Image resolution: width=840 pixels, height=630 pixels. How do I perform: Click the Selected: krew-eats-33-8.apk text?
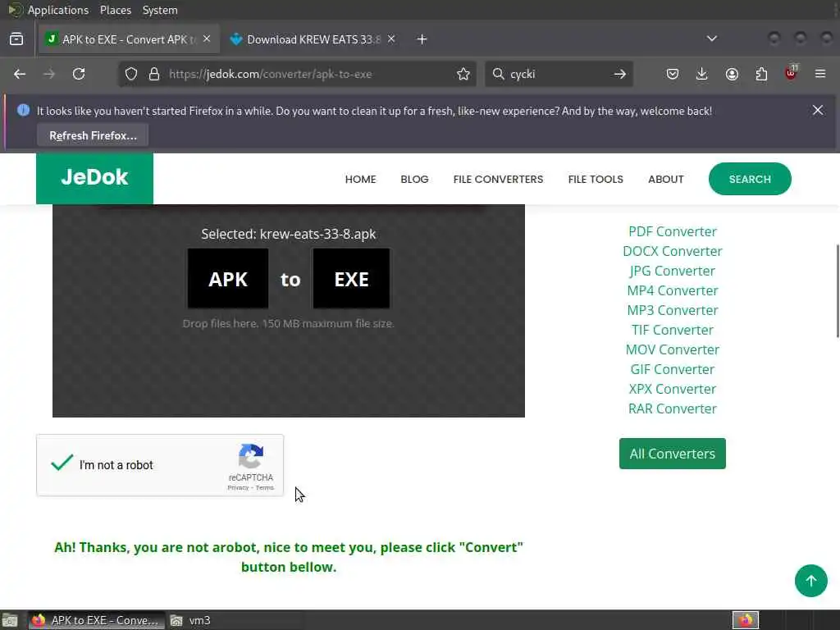289,234
